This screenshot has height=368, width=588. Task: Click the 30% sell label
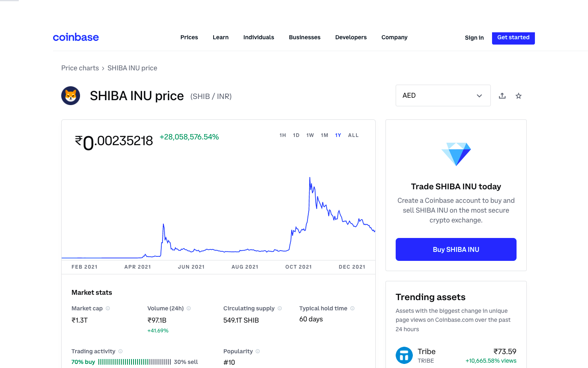point(186,362)
